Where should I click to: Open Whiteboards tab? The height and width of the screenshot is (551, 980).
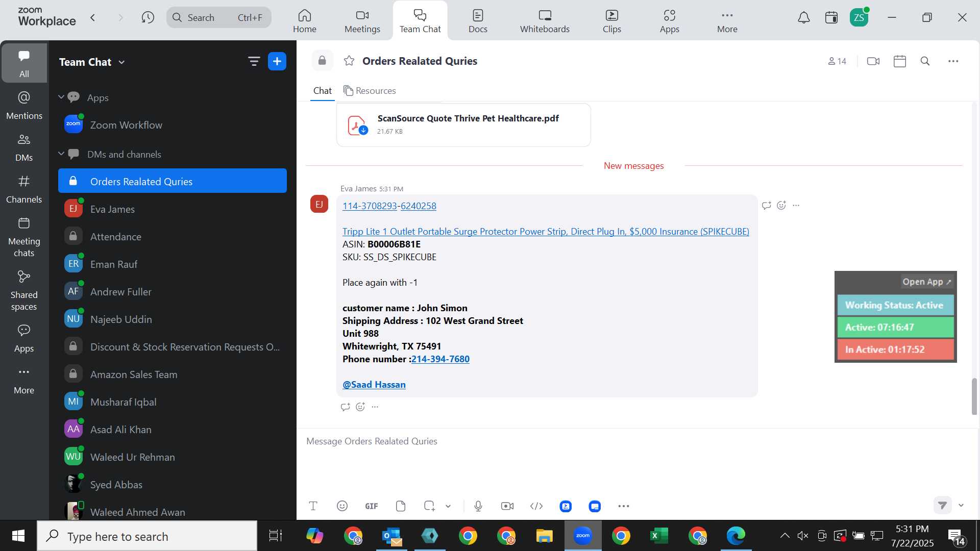tap(545, 21)
